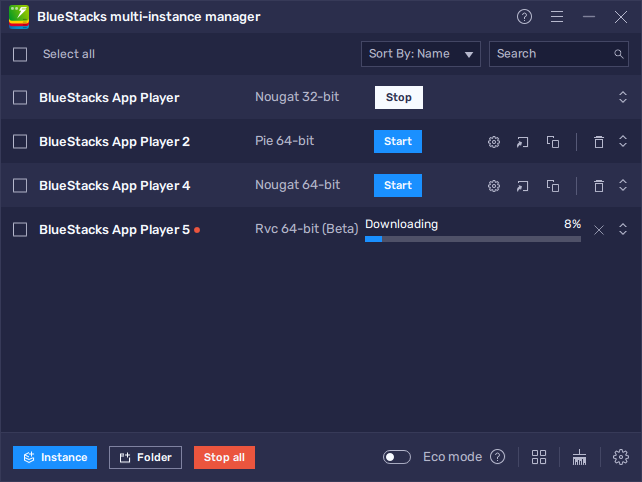Image resolution: width=642 pixels, height=482 pixels.
Task: Stop the BlueStacks App Player instance
Action: coord(398,98)
